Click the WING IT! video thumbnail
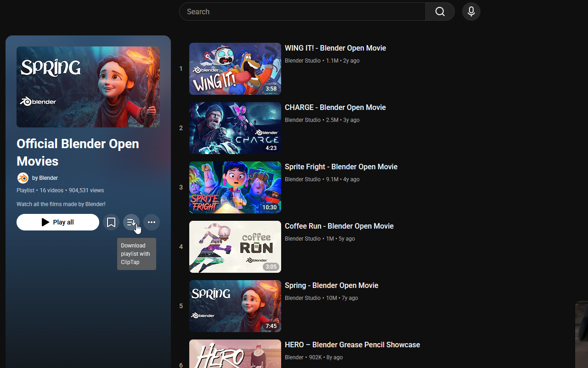This screenshot has width=588, height=368. (235, 69)
